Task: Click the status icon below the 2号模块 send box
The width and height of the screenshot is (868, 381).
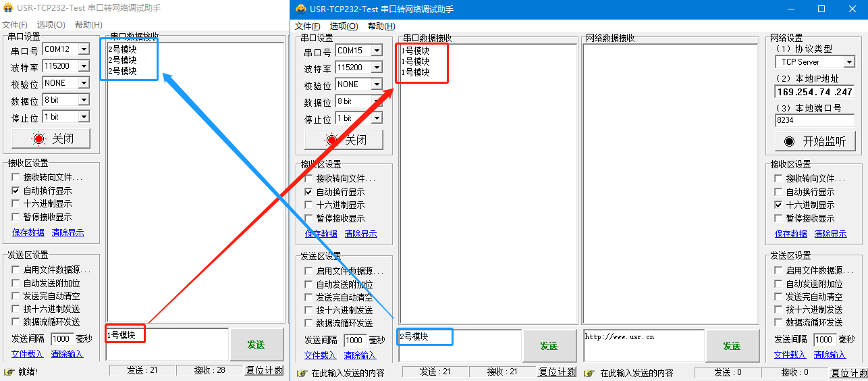Action: coord(300,373)
